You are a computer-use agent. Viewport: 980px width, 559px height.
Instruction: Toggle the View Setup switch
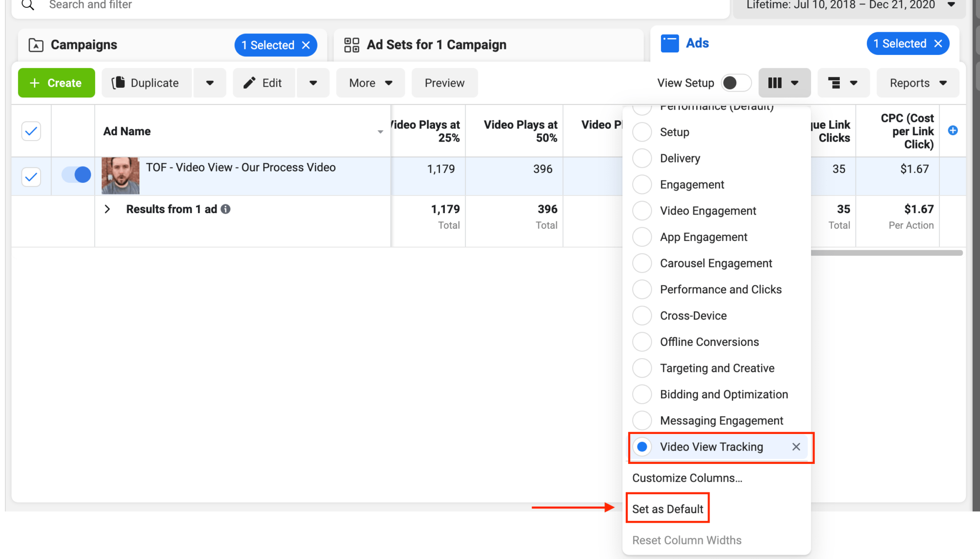[736, 83]
